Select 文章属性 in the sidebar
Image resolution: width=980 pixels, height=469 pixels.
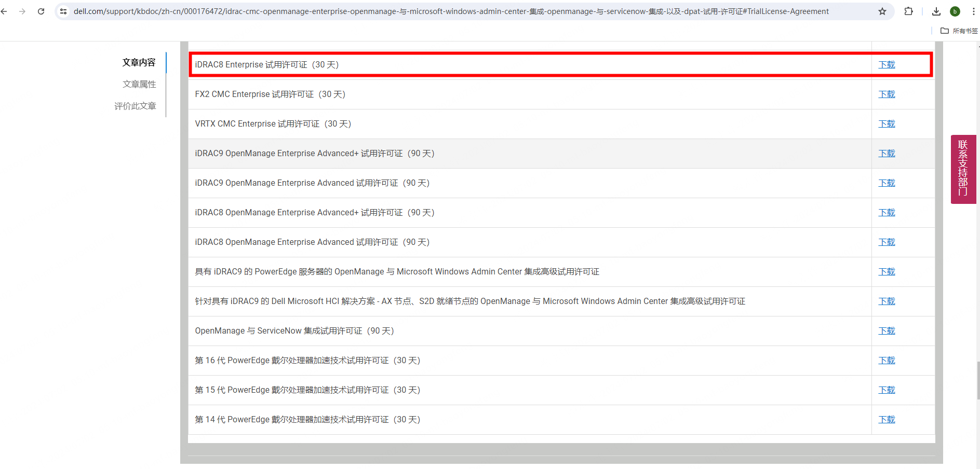coord(139,84)
